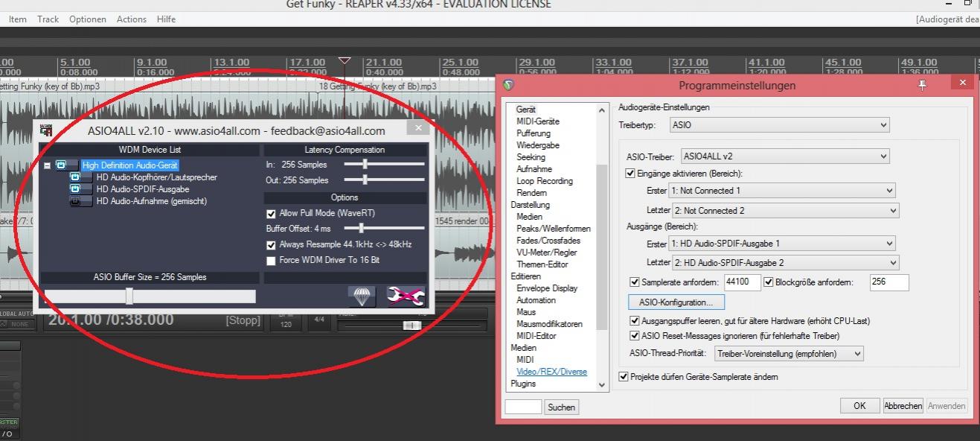Click the 4/4 time signature field in REAPER
Viewport: 980px width, 441px height.
tap(319, 320)
